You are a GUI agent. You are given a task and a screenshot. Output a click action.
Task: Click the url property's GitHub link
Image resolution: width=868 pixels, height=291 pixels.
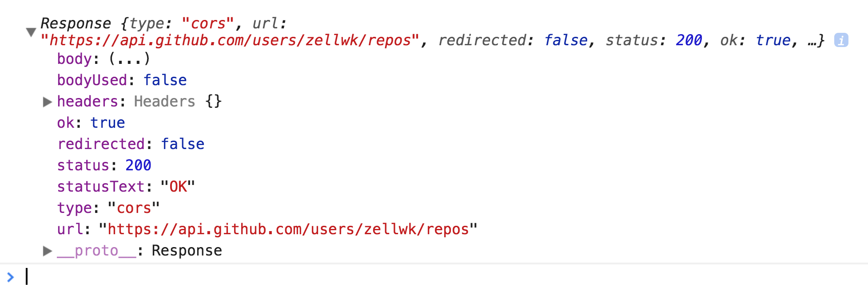(x=288, y=229)
